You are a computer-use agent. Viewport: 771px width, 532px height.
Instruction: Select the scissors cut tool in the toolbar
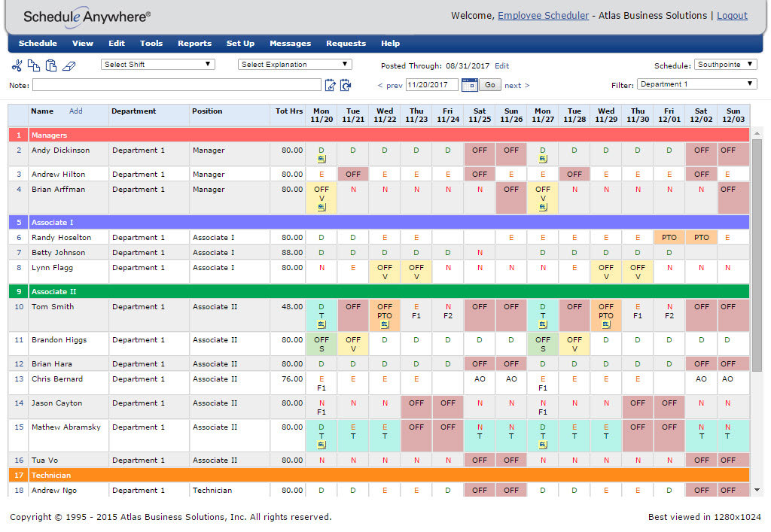tap(17, 65)
